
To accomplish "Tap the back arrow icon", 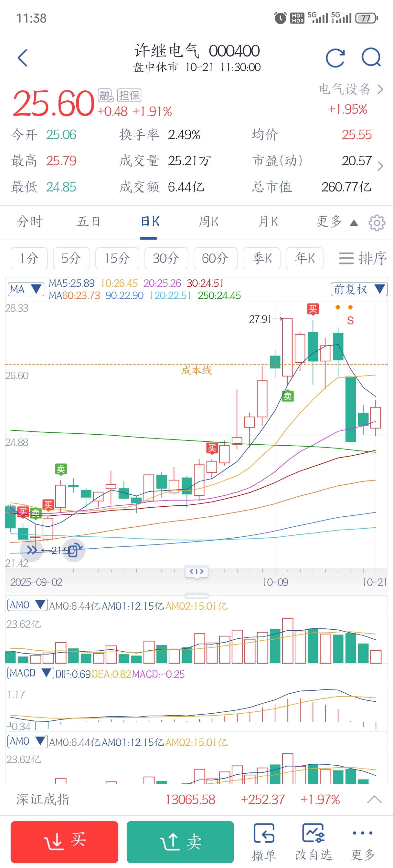I will point(23,58).
